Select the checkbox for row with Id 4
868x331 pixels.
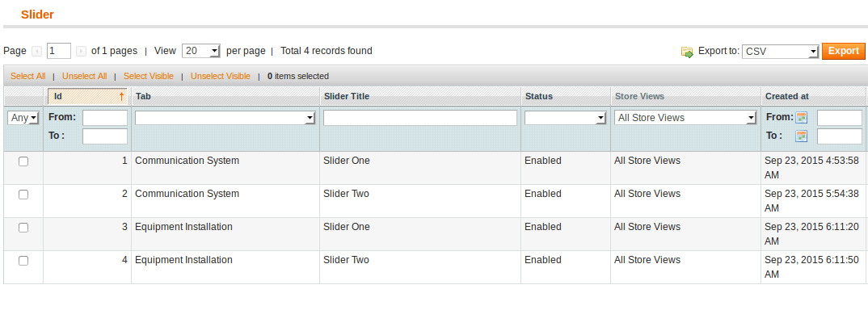(x=23, y=261)
